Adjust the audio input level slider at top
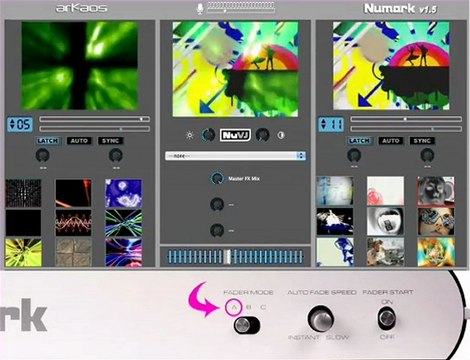 click(x=241, y=11)
